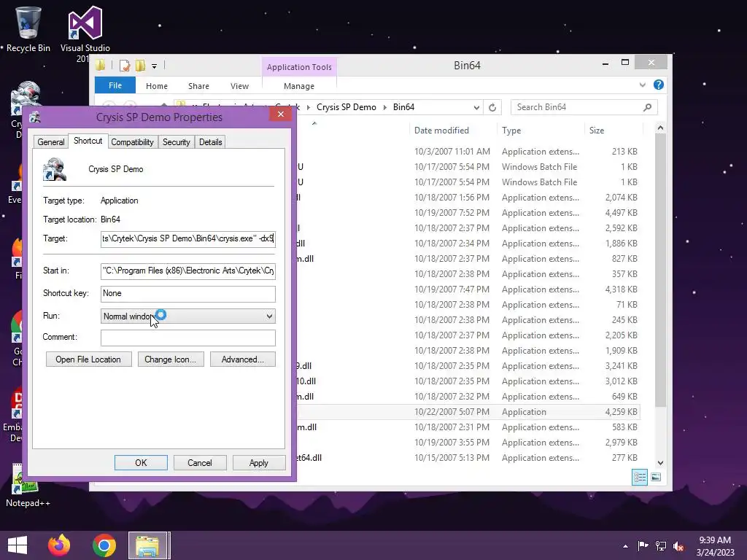747x560 pixels.
Task: Switch to the Compatibility tab
Action: pos(132,142)
